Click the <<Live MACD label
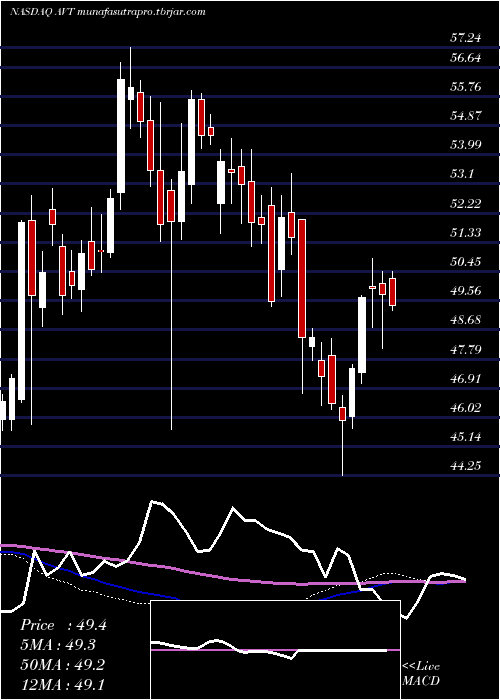The height and width of the screenshot is (700, 500). click(x=421, y=674)
